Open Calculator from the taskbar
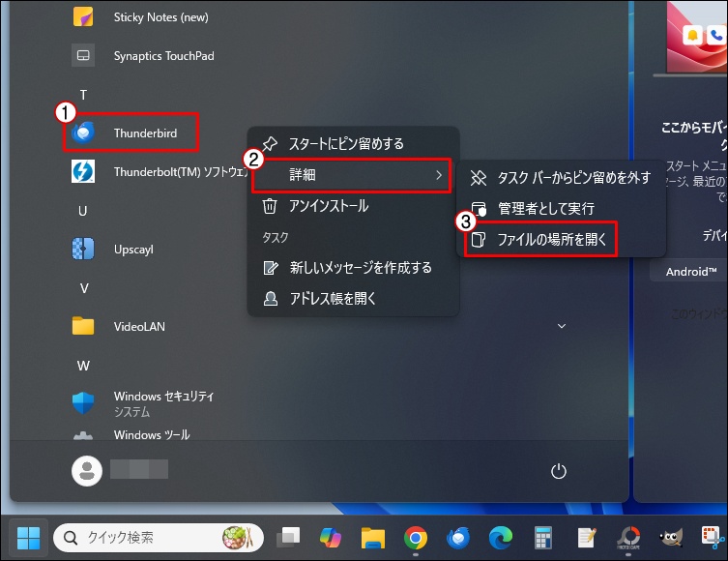The image size is (728, 561). (542, 538)
